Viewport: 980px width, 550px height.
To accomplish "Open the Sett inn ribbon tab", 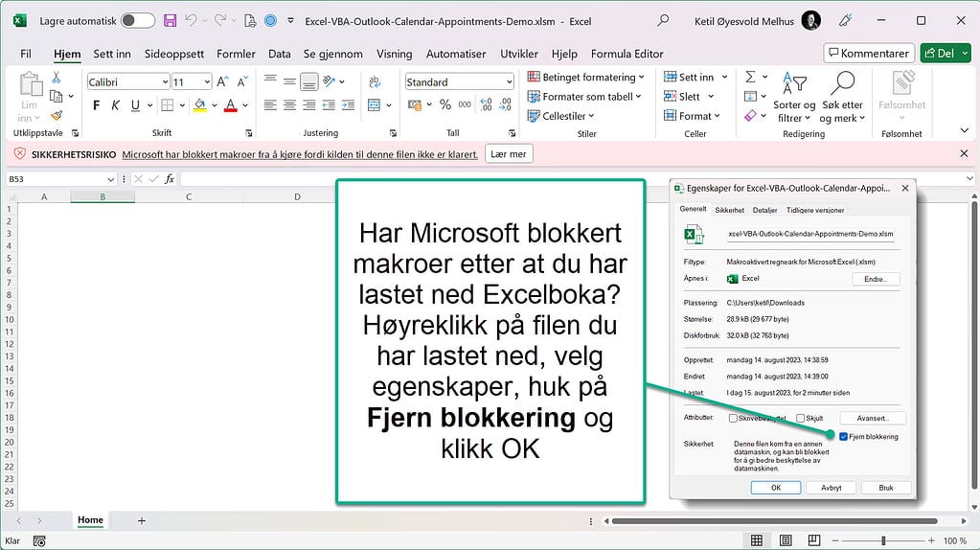I will tap(112, 54).
